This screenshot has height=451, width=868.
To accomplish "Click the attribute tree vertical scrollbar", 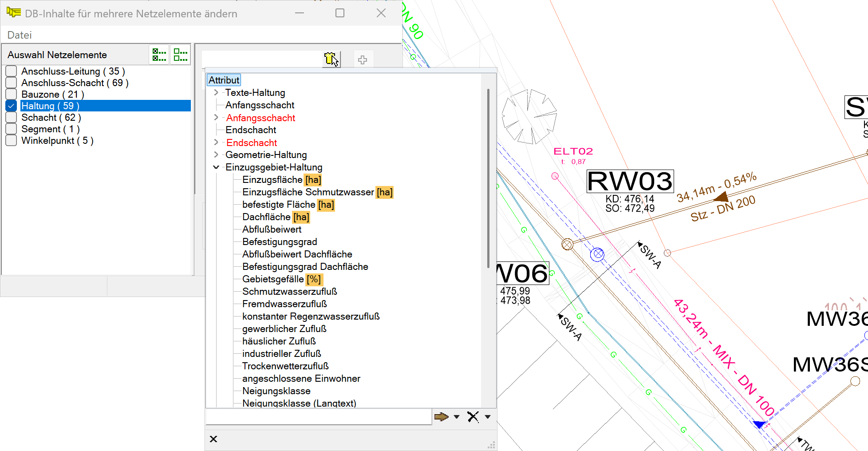I will point(488,178).
